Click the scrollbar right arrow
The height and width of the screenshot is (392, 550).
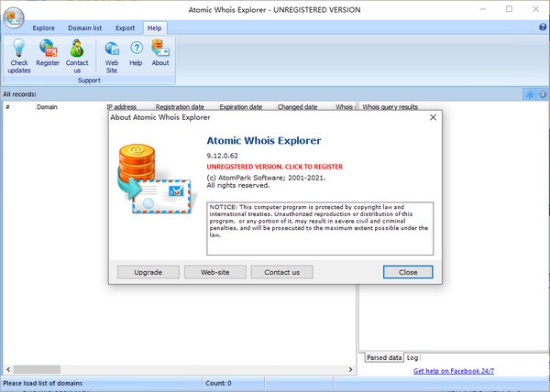[x=350, y=369]
